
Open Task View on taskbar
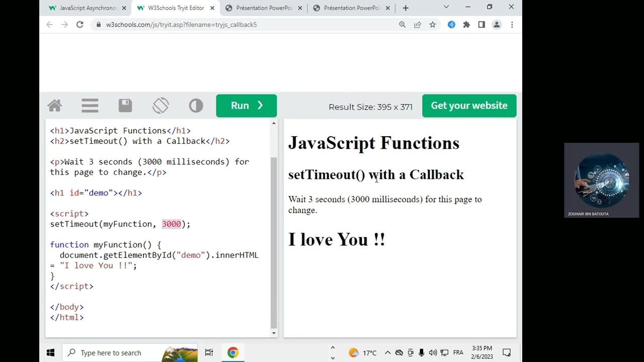pos(209,353)
